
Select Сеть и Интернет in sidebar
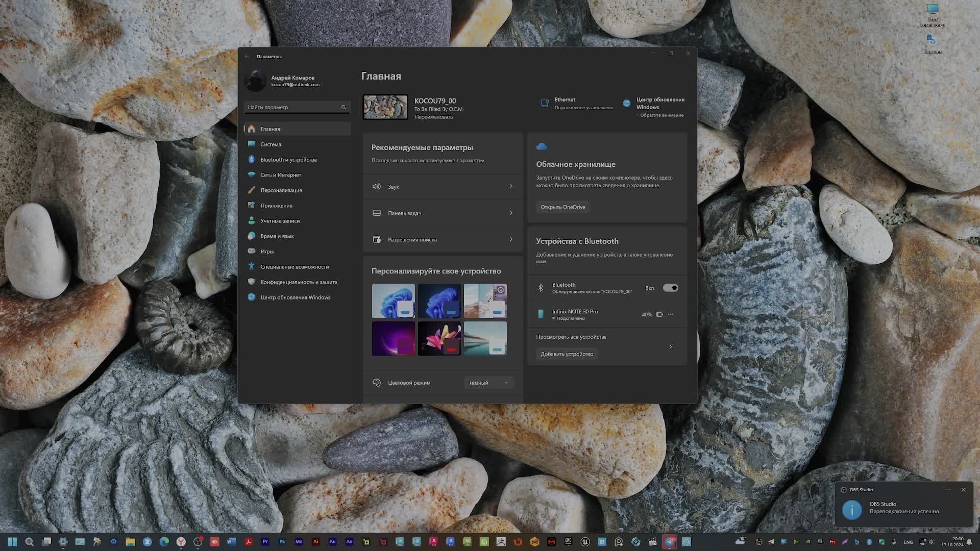298,175
